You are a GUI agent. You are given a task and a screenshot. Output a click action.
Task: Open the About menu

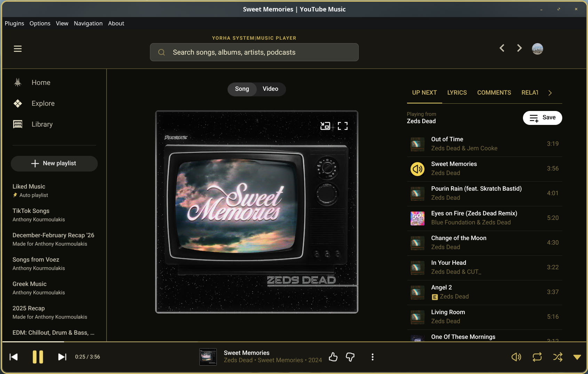[116, 23]
